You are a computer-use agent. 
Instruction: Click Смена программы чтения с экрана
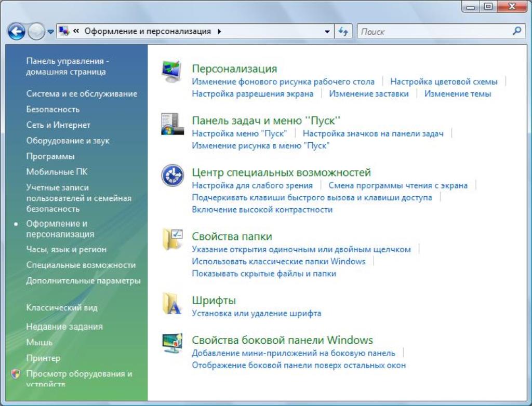(397, 185)
